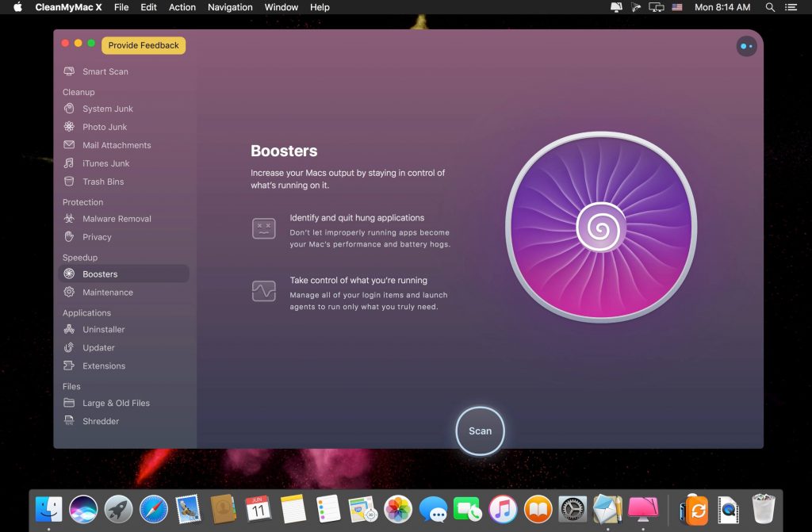Open the Edit menu
The height and width of the screenshot is (532, 812).
[148, 7]
